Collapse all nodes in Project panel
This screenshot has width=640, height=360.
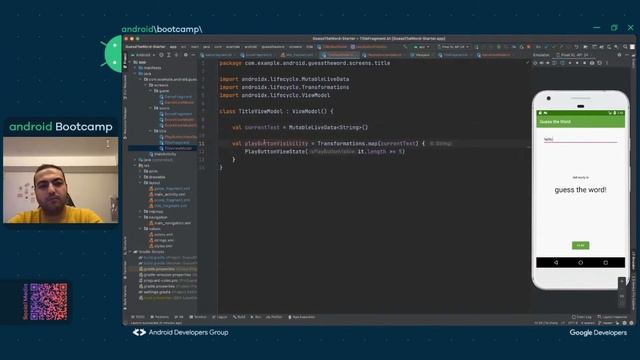[x=176, y=55]
